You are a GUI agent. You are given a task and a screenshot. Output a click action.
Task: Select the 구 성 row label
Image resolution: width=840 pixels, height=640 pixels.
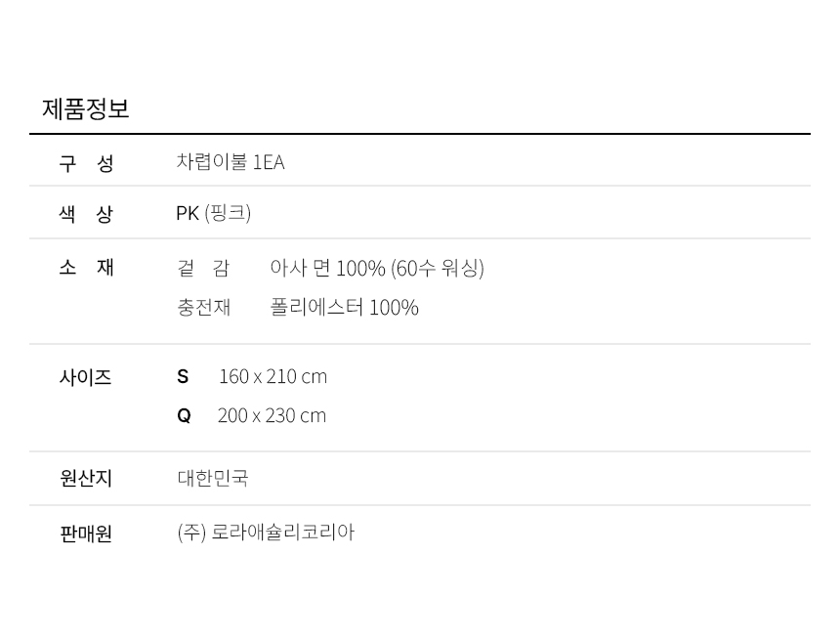point(86,163)
